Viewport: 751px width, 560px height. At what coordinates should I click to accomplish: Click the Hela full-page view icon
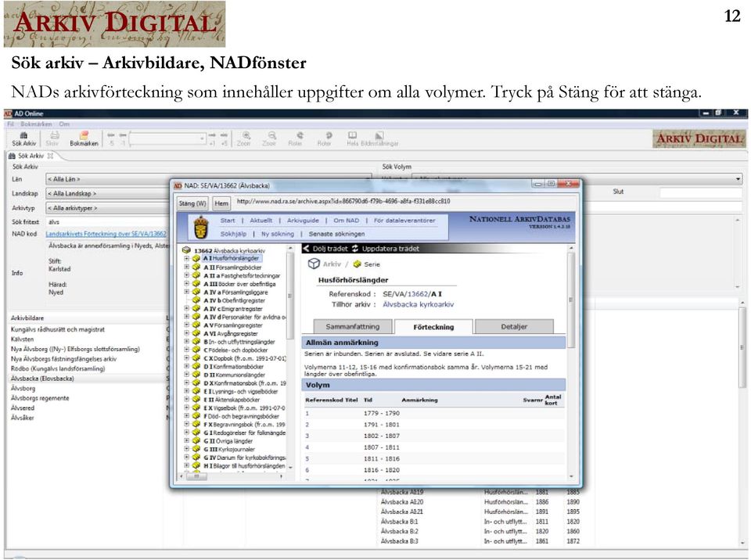click(x=353, y=135)
